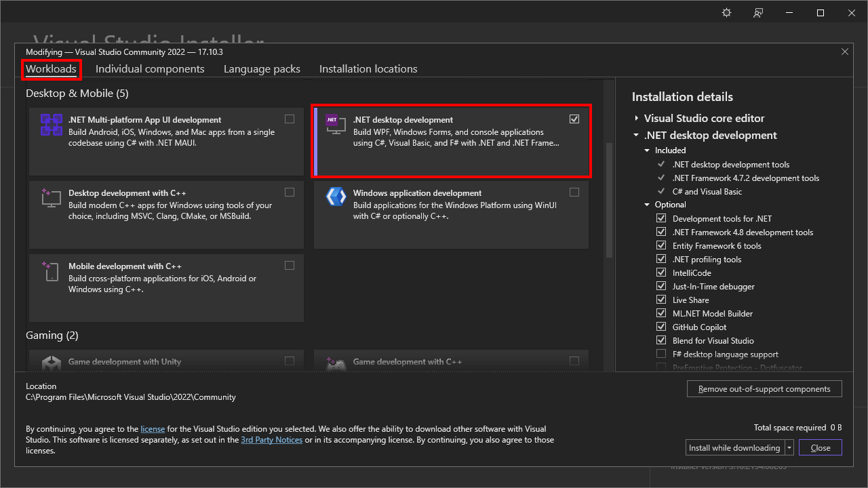The height and width of the screenshot is (488, 868).
Task: Collapse .NET desktop development details
Action: coord(637,136)
